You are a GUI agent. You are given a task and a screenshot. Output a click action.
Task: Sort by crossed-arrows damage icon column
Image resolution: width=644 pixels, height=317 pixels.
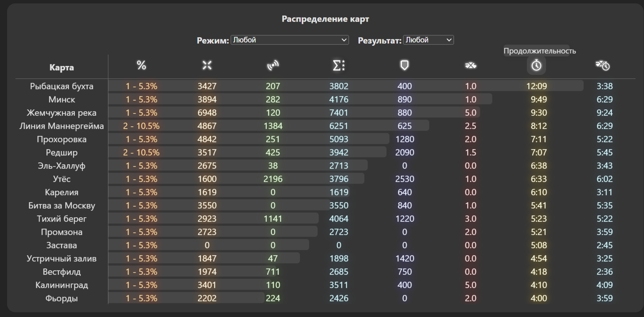click(x=207, y=66)
